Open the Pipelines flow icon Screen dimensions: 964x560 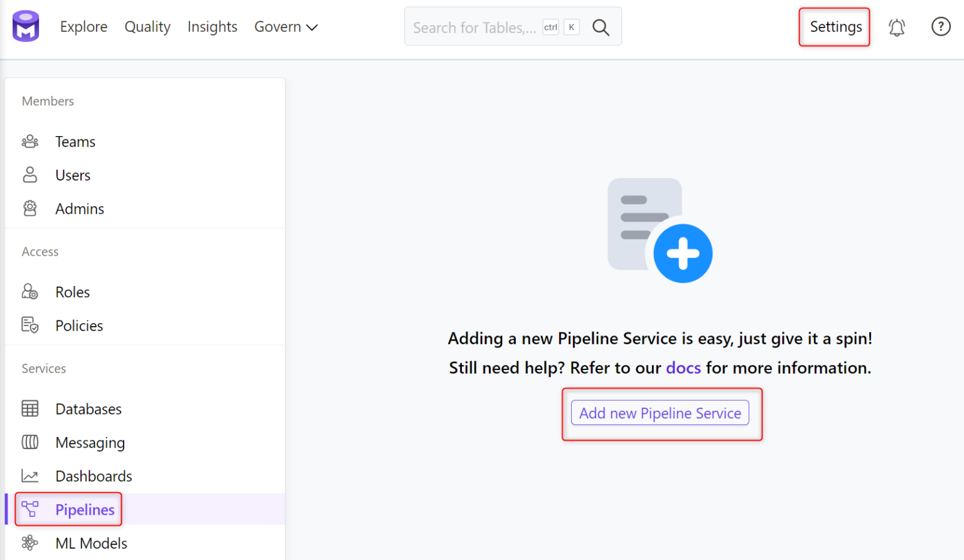point(30,509)
